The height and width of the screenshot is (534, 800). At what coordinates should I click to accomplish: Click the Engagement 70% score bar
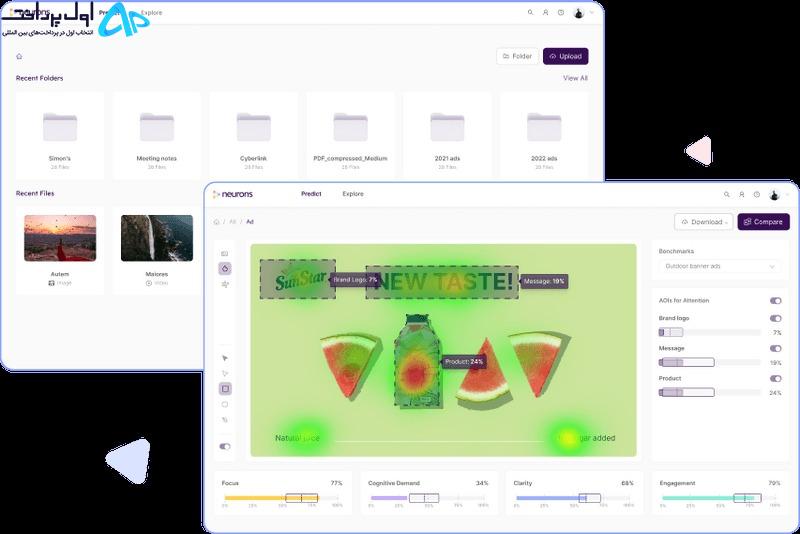(x=720, y=498)
